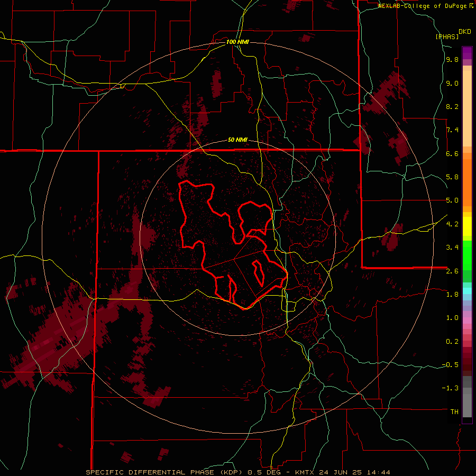This screenshot has height=476, width=476.
Task: Pick the bright green segment of the color bar
Action: (467, 255)
